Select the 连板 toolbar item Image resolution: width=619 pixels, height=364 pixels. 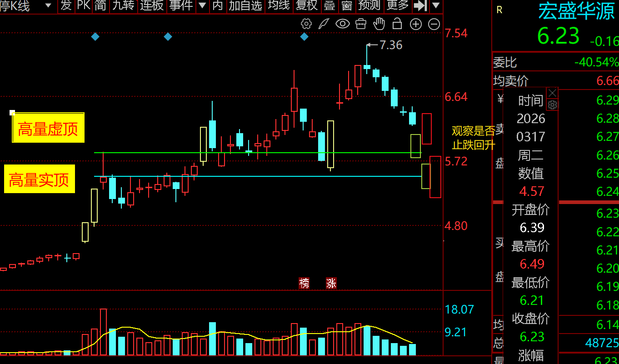[152, 6]
